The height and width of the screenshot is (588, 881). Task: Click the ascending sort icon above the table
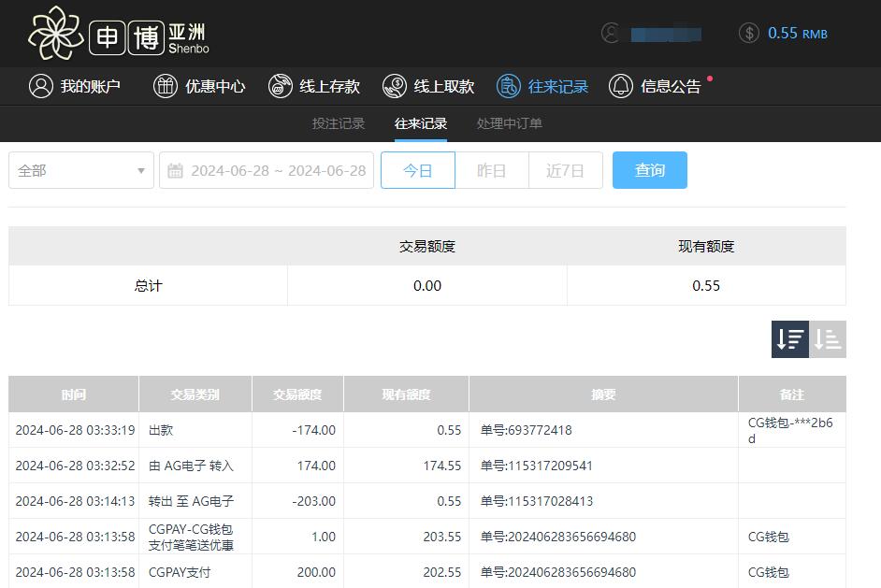pos(828,338)
